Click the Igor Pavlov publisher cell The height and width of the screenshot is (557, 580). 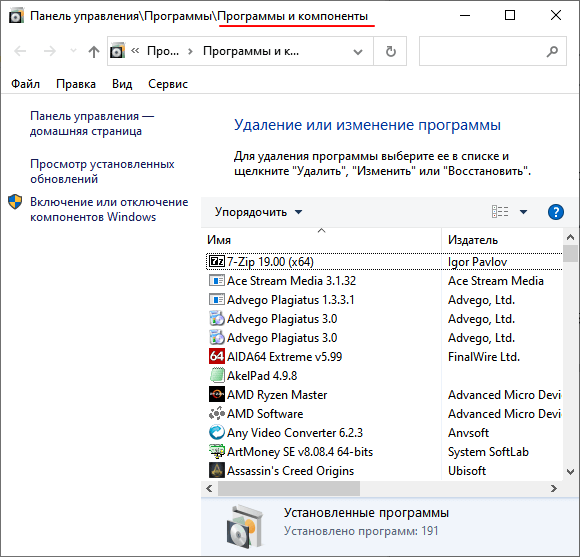pos(477,262)
